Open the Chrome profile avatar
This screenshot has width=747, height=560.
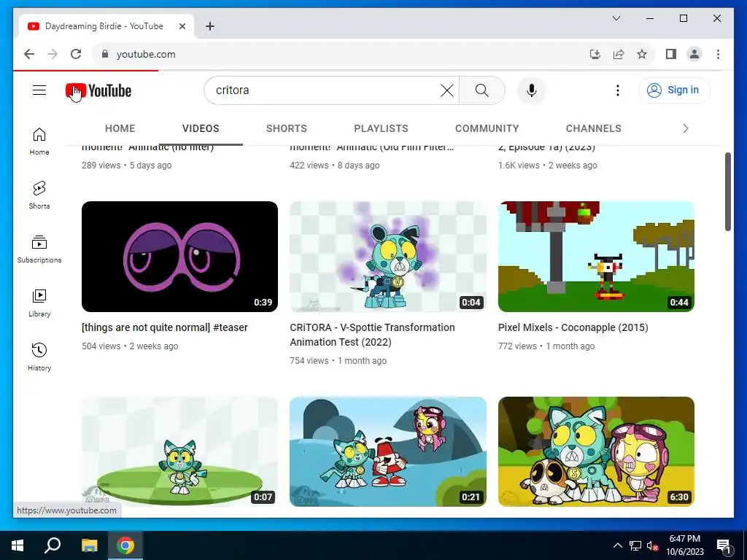694,54
